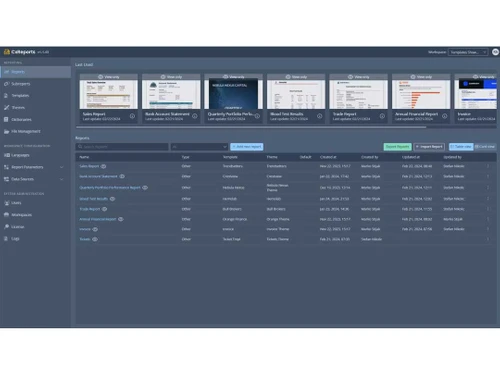
Task: Click eye icon beside Sales Report row name
Action: click(104, 166)
